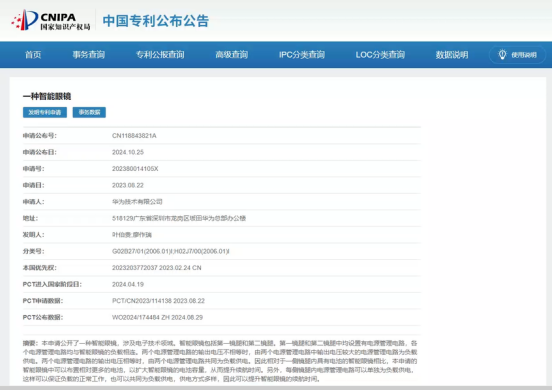Screen dimensions: 552x390
Task: Click the 发明专利申请 button
Action: point(45,112)
